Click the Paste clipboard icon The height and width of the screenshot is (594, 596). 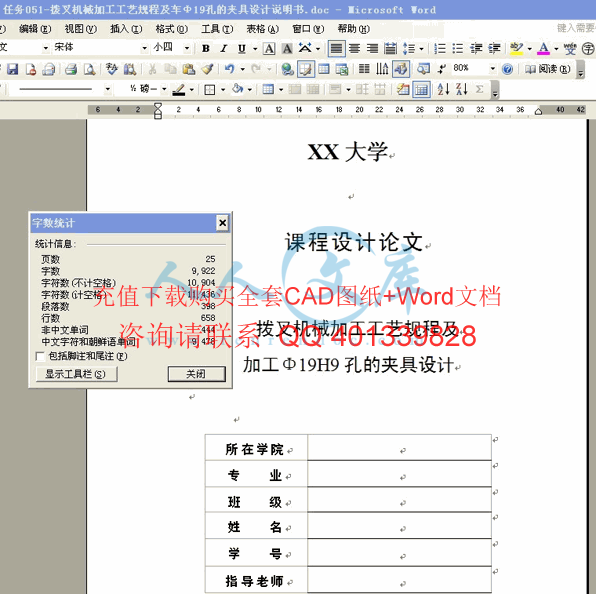[x=189, y=69]
